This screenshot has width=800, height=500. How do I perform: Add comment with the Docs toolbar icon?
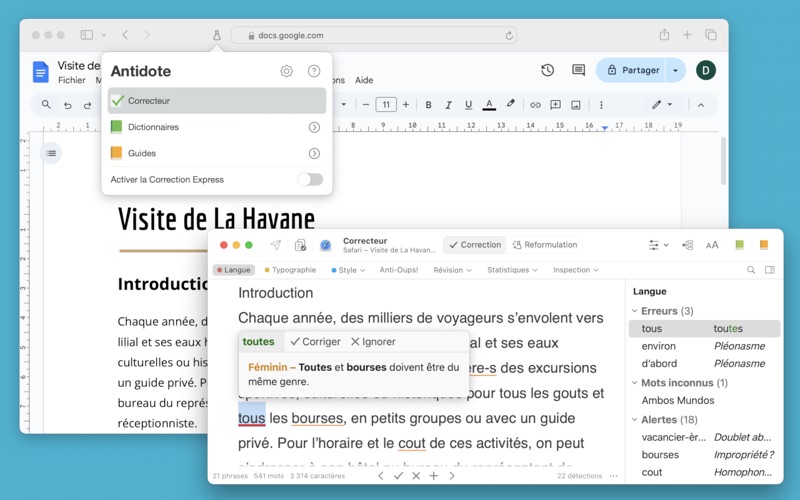click(x=556, y=105)
